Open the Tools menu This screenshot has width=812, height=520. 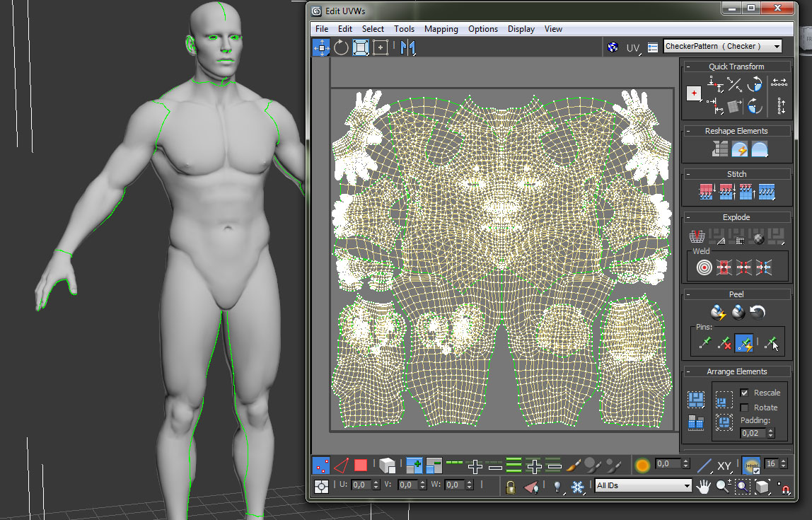[404, 29]
